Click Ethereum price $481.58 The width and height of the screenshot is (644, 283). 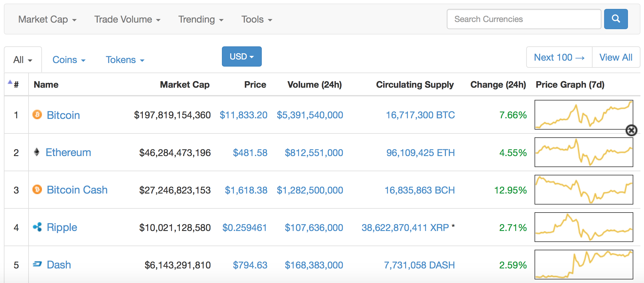click(x=250, y=153)
